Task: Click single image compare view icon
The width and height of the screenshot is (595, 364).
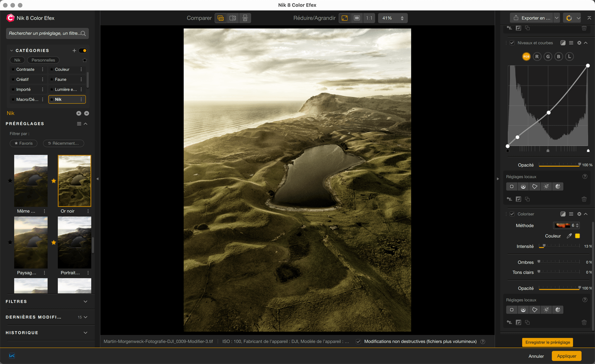Action: tap(221, 18)
